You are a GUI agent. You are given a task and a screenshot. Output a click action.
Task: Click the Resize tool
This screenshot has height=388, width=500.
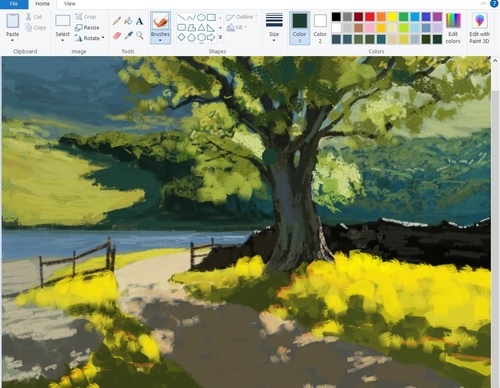click(87, 27)
